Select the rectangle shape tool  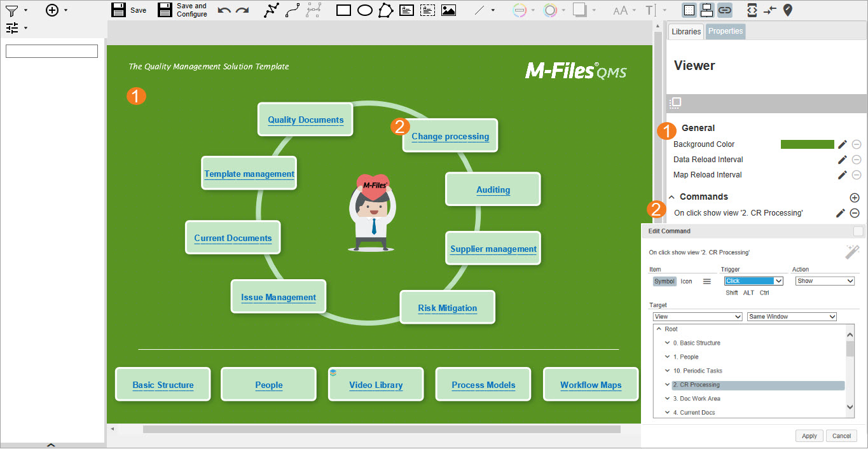coord(343,10)
